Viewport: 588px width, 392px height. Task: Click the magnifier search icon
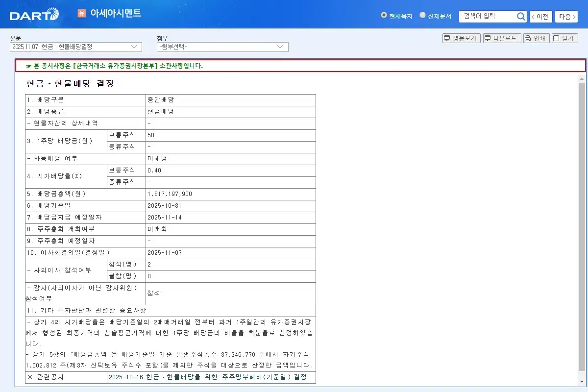[521, 17]
